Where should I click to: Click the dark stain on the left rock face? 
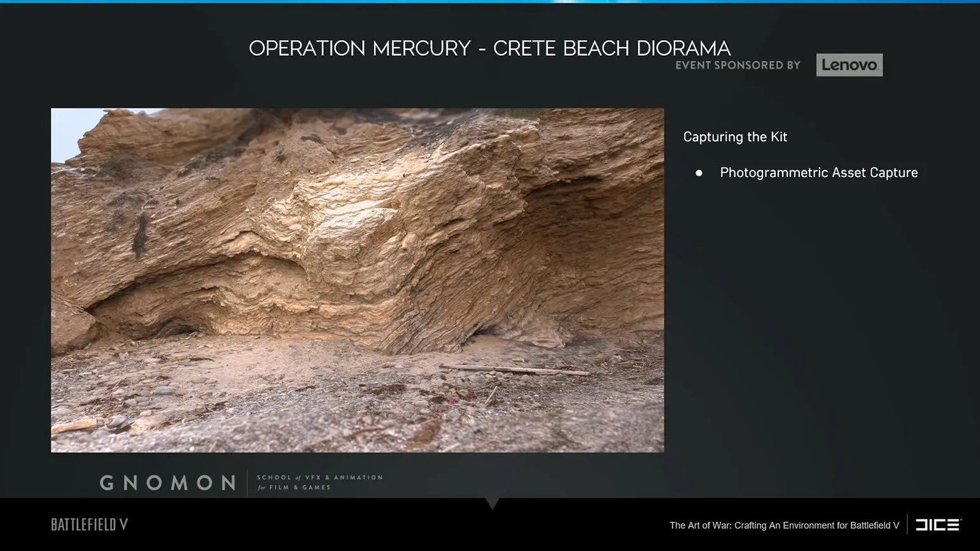coord(139,234)
